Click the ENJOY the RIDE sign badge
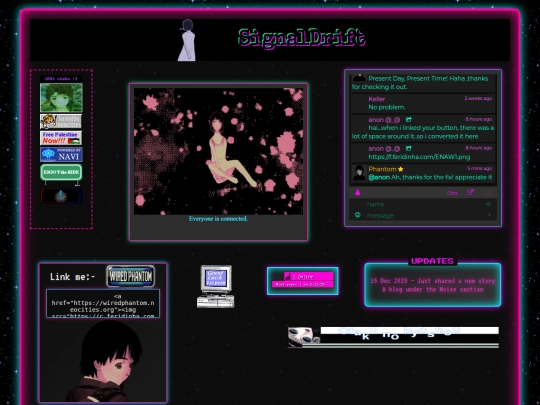The width and height of the screenshot is (540, 405). [61, 172]
